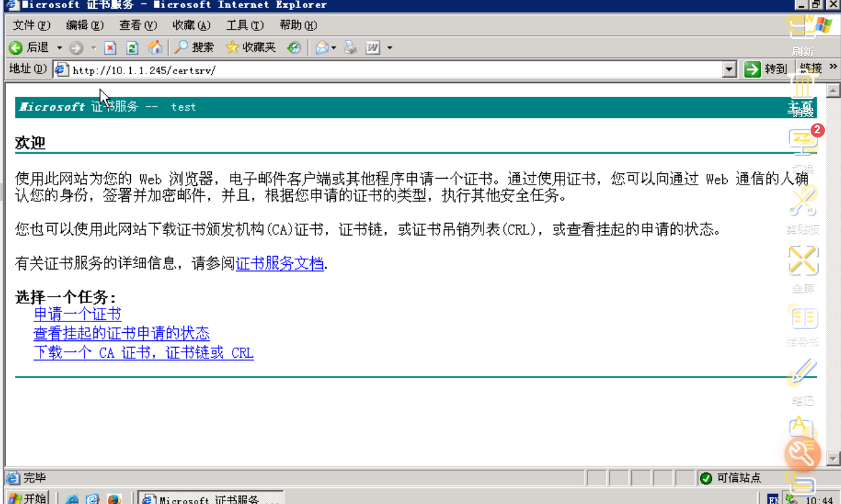The width and height of the screenshot is (841, 504).
Task: Open the 文件(F) menu
Action: 32,26
